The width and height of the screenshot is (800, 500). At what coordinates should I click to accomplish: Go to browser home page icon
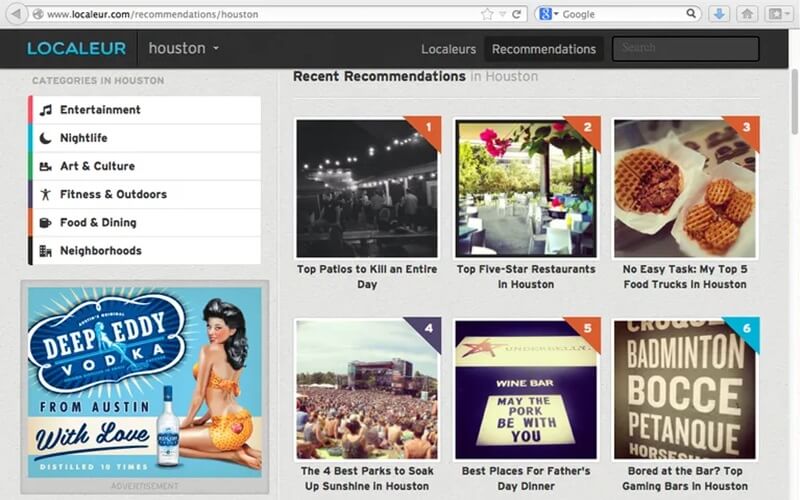click(747, 14)
